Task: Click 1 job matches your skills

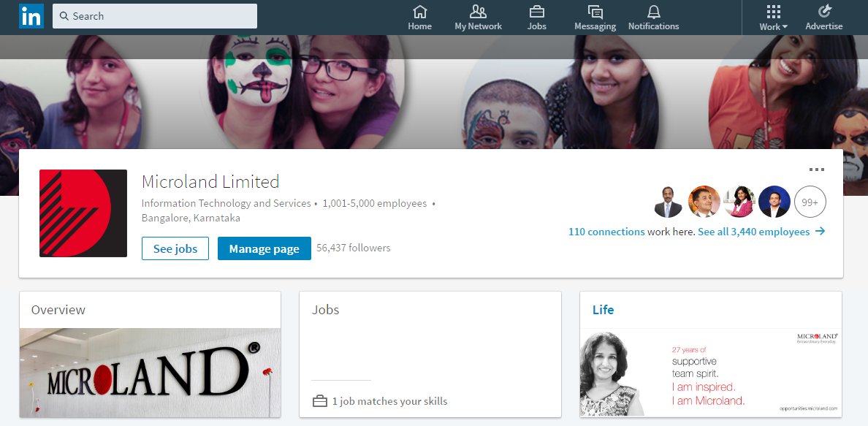Action: click(x=389, y=401)
